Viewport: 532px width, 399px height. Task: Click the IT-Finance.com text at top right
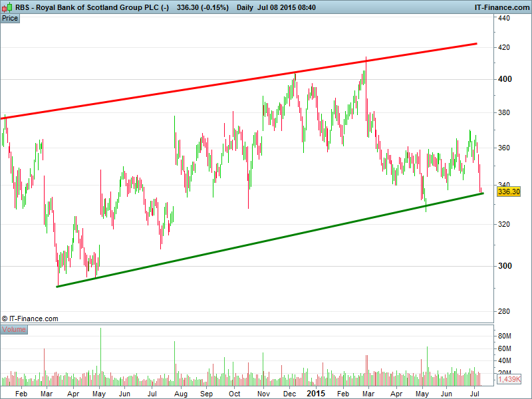(x=500, y=7)
